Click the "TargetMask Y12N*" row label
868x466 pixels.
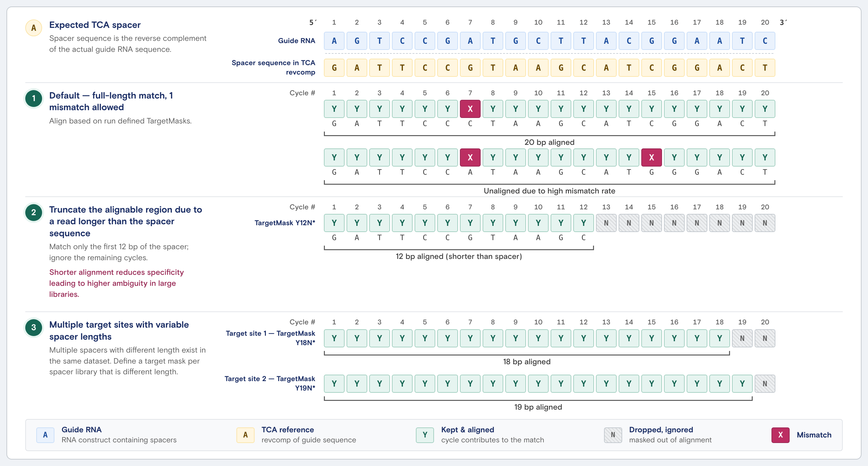click(285, 223)
